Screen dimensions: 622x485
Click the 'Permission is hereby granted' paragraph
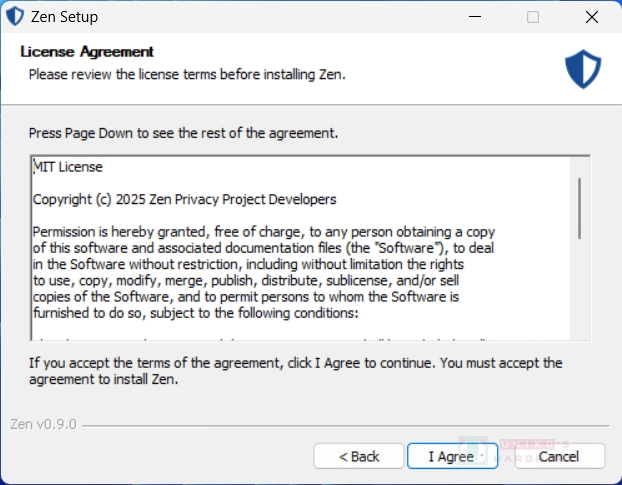point(264,272)
